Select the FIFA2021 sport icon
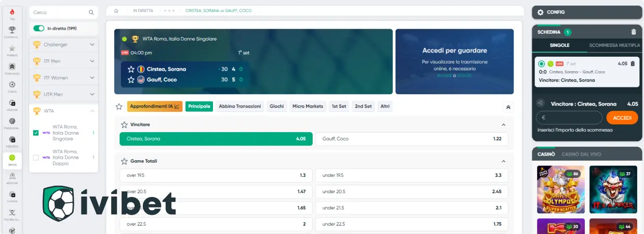The height and width of the screenshot is (234, 644). (x=12, y=139)
